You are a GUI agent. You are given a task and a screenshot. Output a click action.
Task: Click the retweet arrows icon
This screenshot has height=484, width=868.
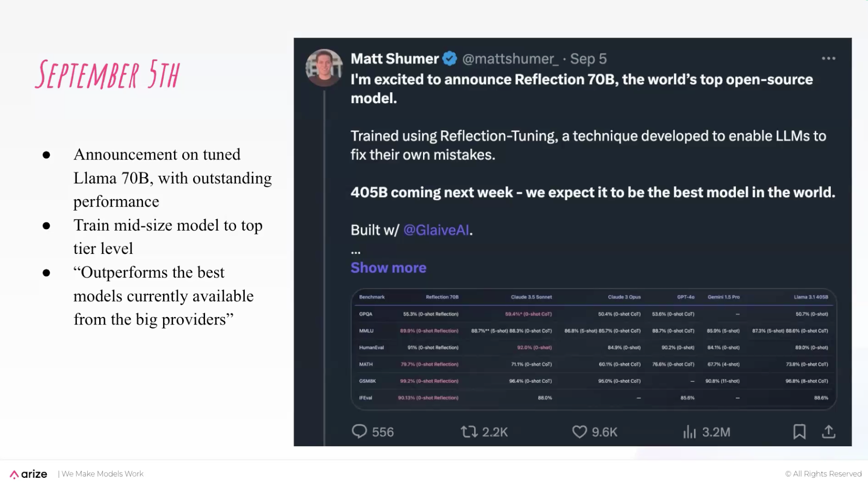coord(469,432)
